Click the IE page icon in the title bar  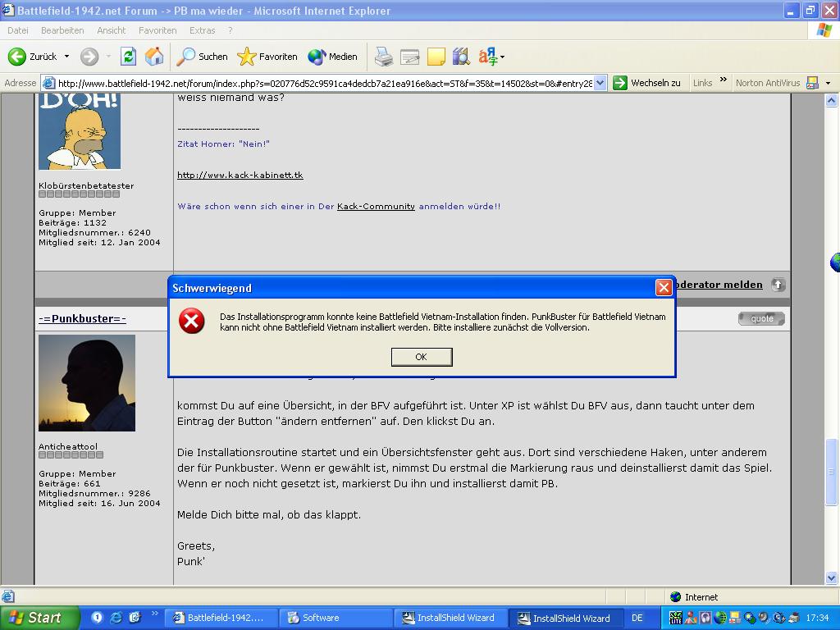(x=7, y=10)
